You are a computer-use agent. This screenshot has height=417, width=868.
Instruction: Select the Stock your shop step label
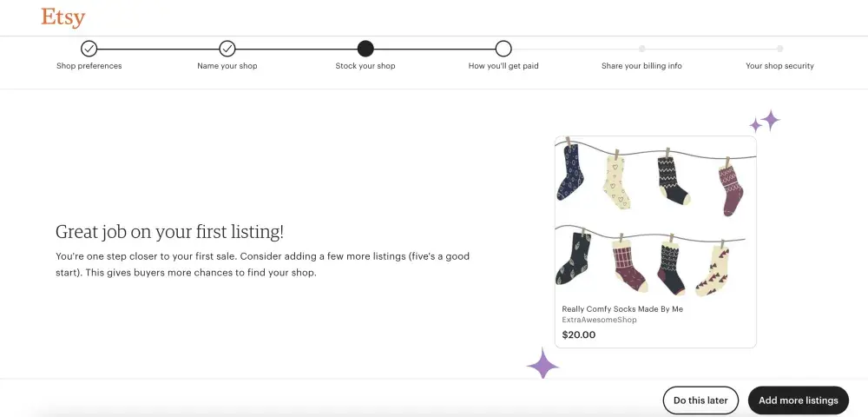(x=365, y=66)
